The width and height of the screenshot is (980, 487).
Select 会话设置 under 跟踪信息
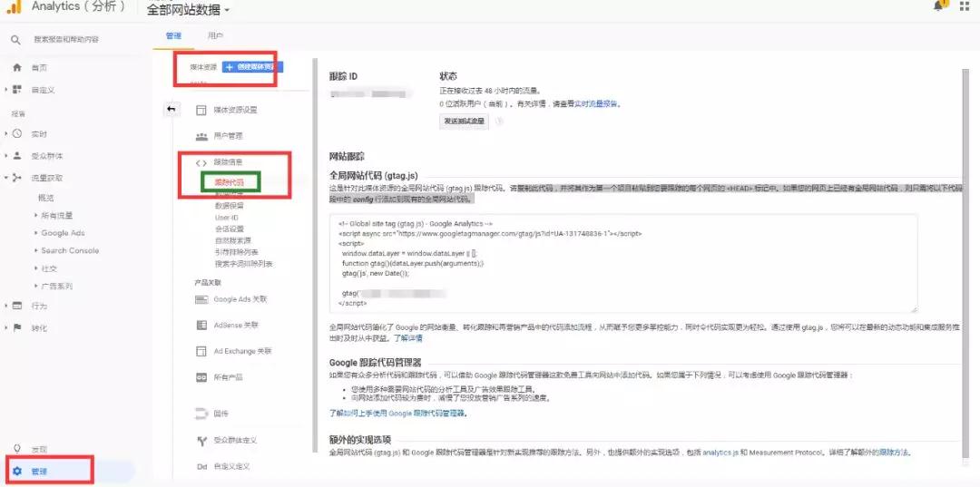(230, 229)
